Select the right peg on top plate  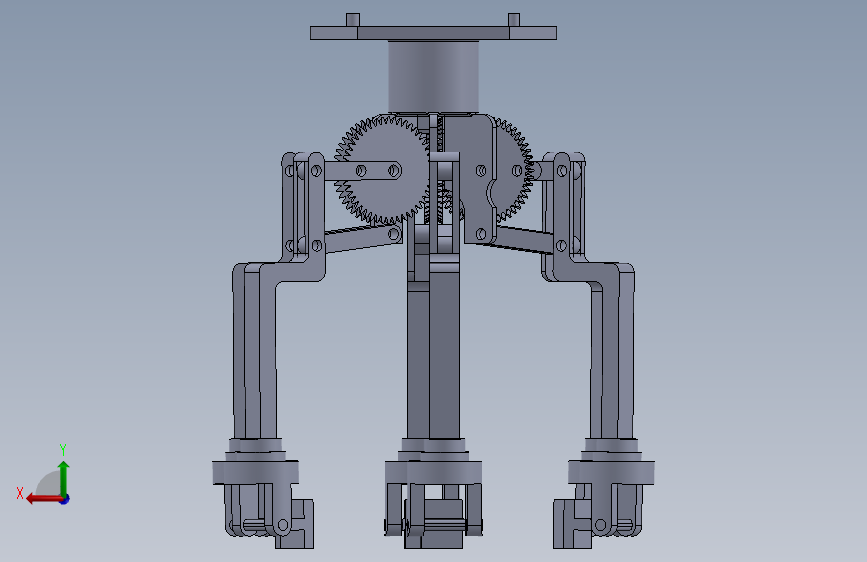[x=514, y=19]
